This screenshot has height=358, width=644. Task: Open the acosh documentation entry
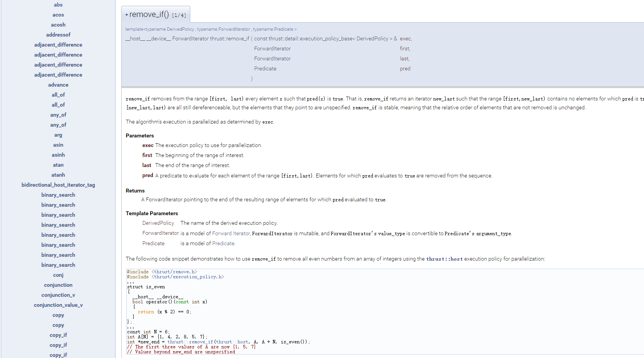[58, 25]
